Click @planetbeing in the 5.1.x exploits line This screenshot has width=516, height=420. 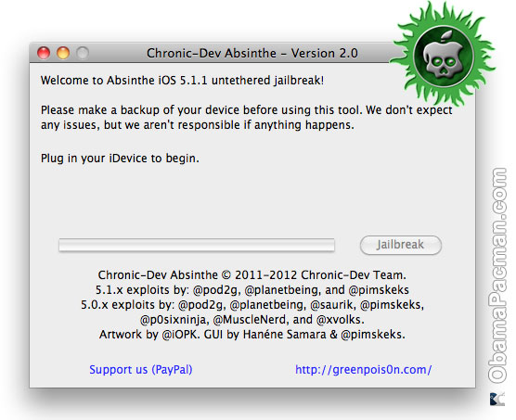(282, 290)
